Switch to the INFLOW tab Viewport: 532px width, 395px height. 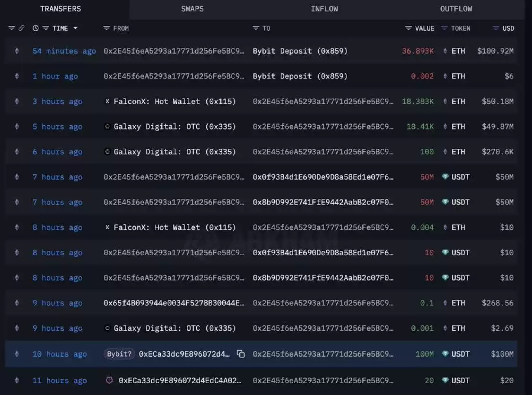point(324,9)
